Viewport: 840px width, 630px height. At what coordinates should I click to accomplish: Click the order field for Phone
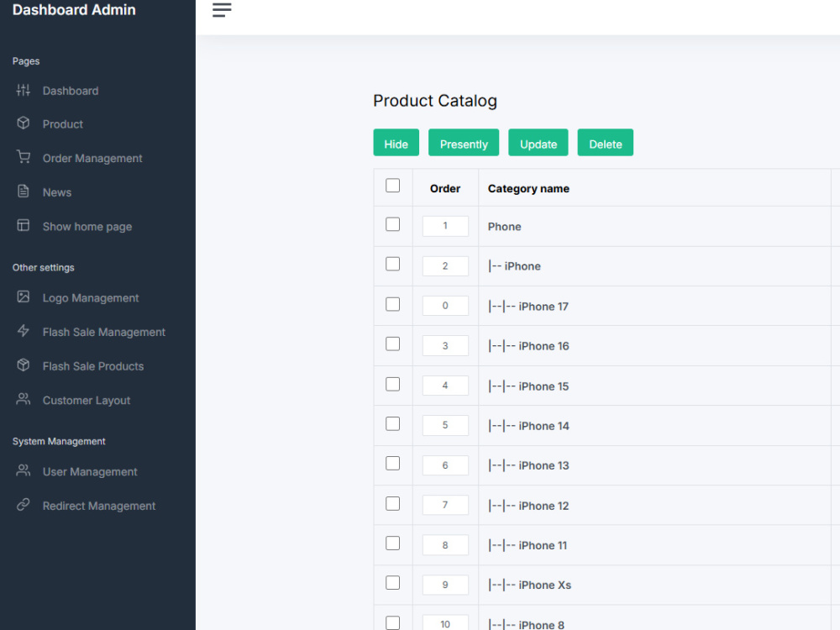coord(445,226)
